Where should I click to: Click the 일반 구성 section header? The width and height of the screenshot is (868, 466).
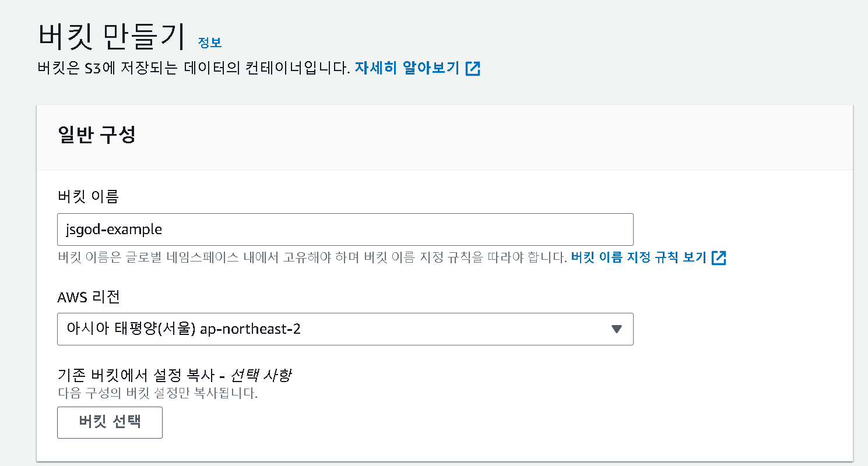tap(97, 135)
